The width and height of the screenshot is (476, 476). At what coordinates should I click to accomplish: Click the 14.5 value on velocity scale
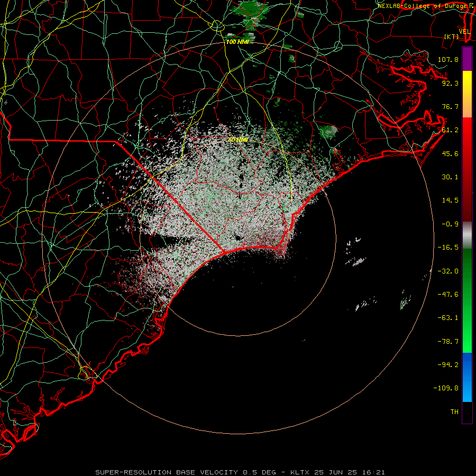tap(450, 200)
